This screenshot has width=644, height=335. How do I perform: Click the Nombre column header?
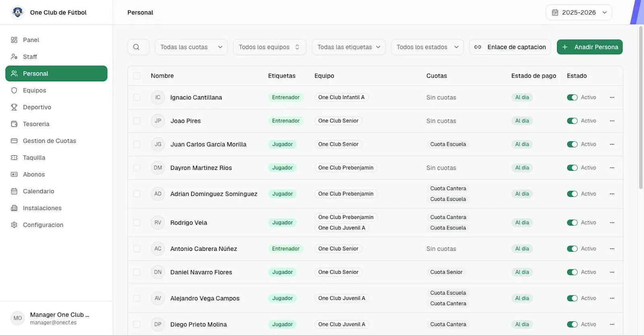coord(162,76)
